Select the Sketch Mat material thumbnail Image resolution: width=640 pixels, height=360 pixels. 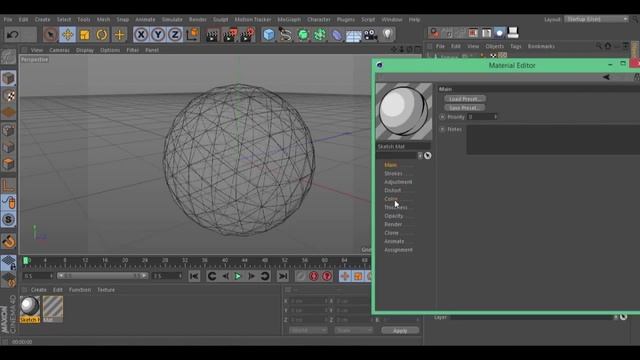30,309
